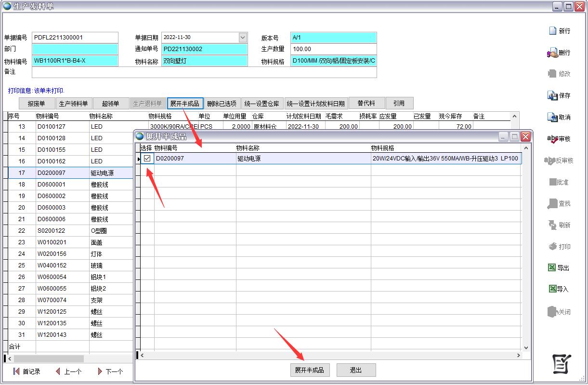Click the 展开半成品 confirm button in dialog
Screen dimensions: 588x385
[x=309, y=370]
